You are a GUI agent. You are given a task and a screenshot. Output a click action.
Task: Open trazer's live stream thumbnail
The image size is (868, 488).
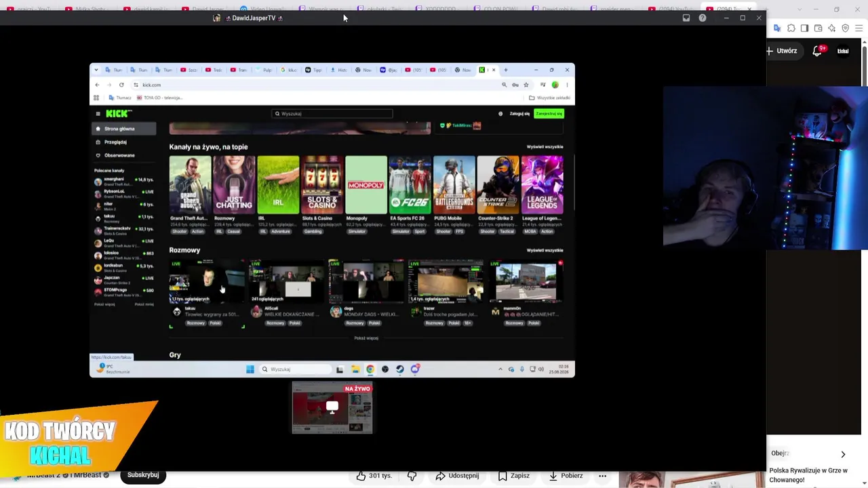coord(446,281)
